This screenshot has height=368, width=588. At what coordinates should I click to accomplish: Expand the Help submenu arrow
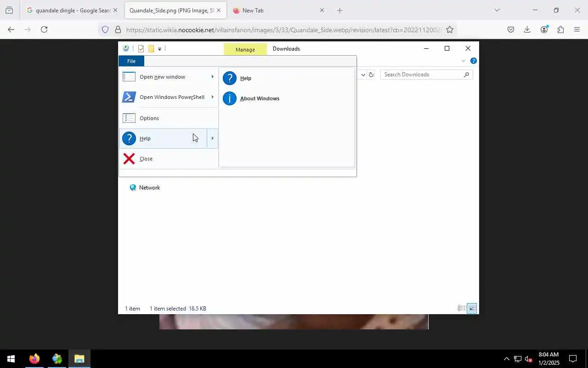pos(213,138)
